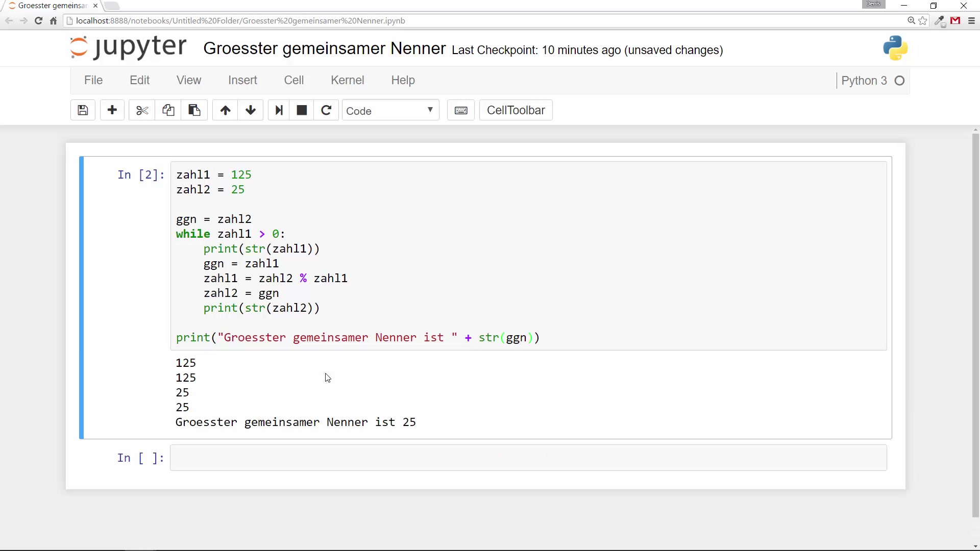Viewport: 980px width, 551px height.
Task: Copy selected cells icon
Action: pyautogui.click(x=168, y=110)
